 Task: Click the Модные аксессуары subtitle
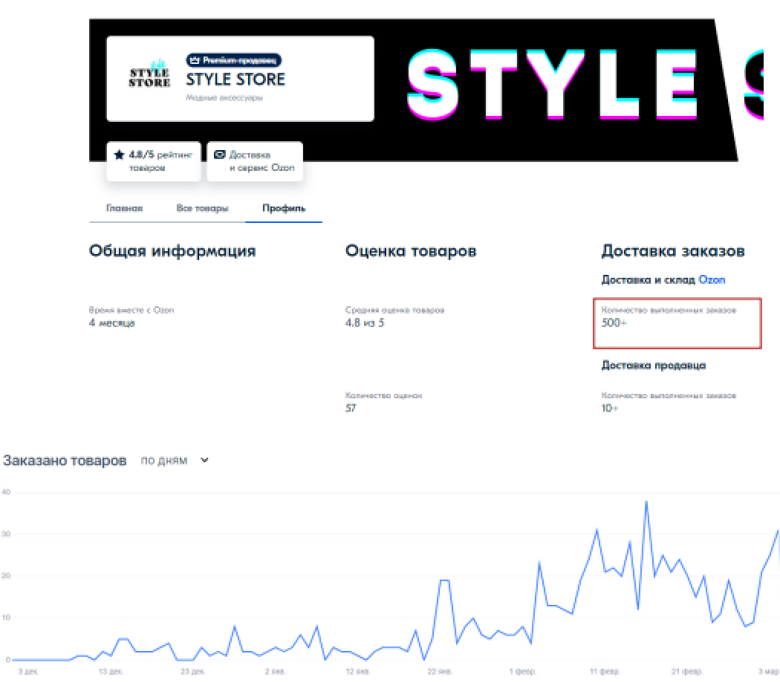tap(224, 98)
